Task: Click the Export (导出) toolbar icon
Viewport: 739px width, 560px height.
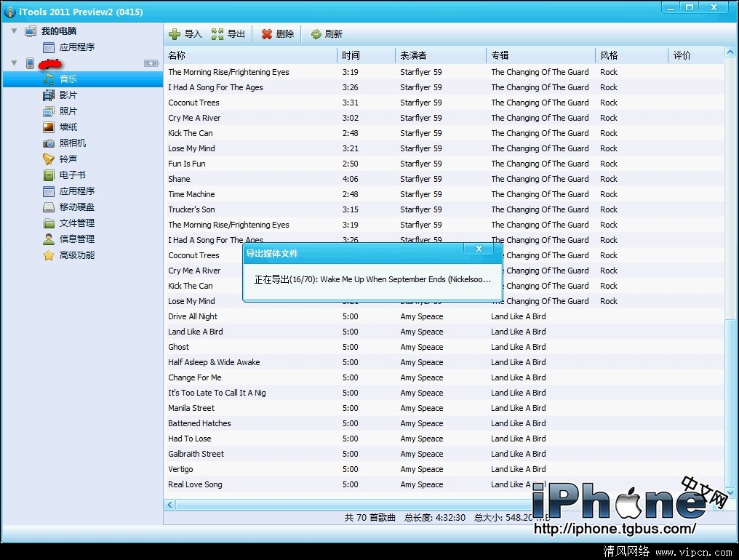Action: click(217, 34)
